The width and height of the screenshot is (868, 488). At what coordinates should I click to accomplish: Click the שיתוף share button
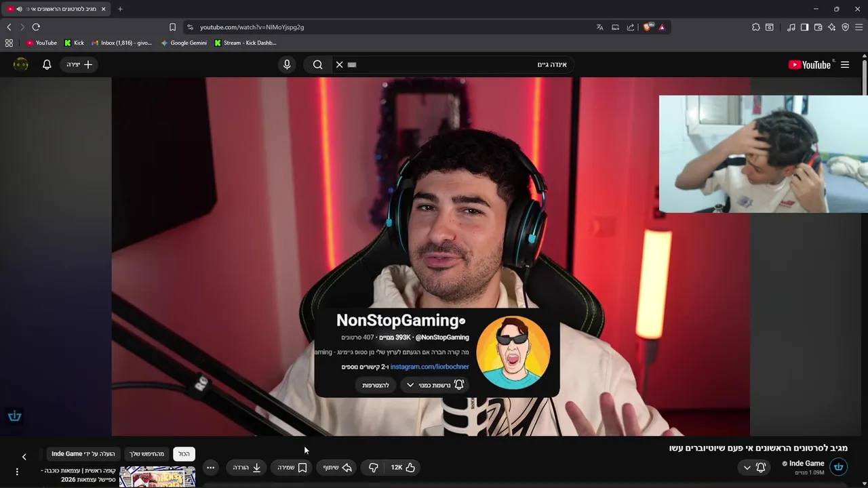point(337,468)
